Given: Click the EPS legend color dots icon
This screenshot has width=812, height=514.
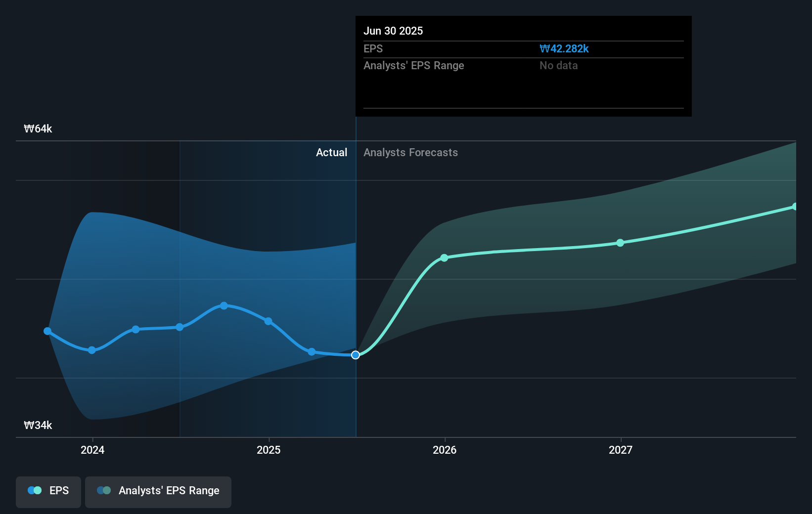Looking at the screenshot, I should pos(35,490).
